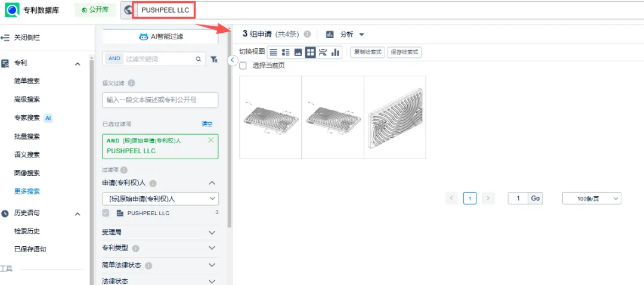Click the previous page arrow
The image size is (644, 285).
pyautogui.click(x=451, y=199)
